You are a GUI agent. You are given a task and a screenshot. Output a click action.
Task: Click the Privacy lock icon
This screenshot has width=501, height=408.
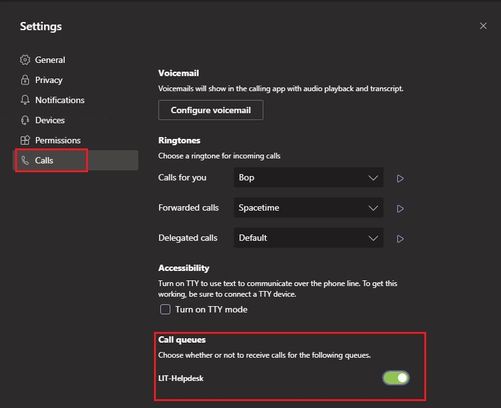click(x=25, y=80)
